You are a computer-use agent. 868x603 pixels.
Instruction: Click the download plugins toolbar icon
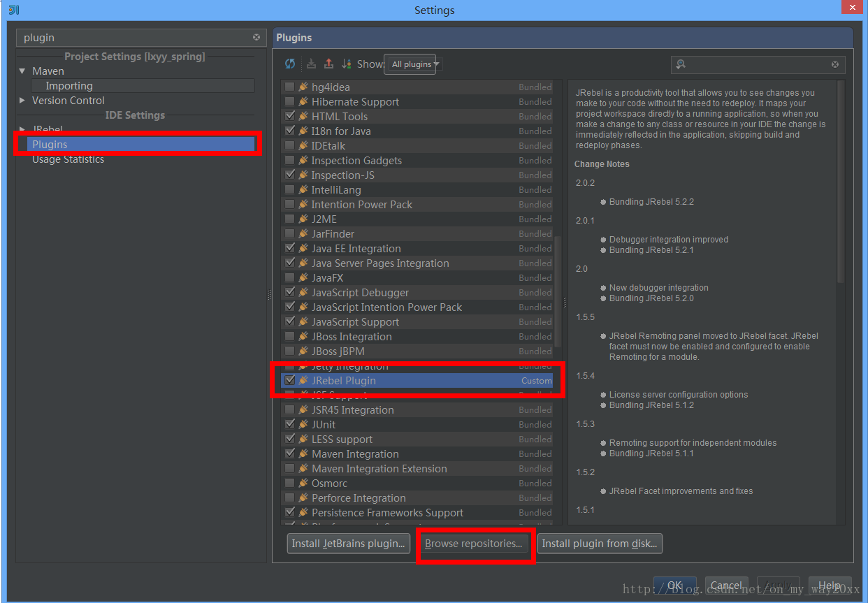pos(312,64)
